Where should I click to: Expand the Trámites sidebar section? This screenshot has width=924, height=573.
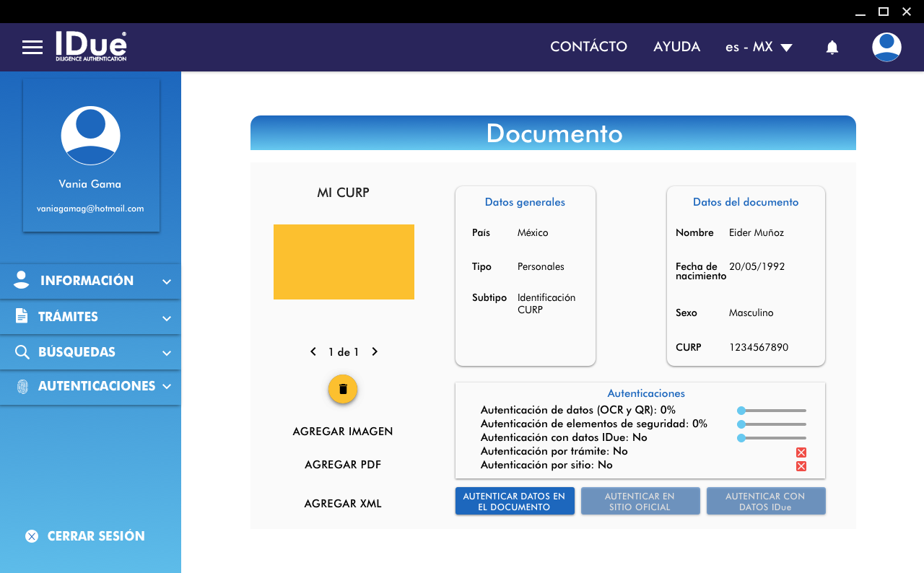90,317
